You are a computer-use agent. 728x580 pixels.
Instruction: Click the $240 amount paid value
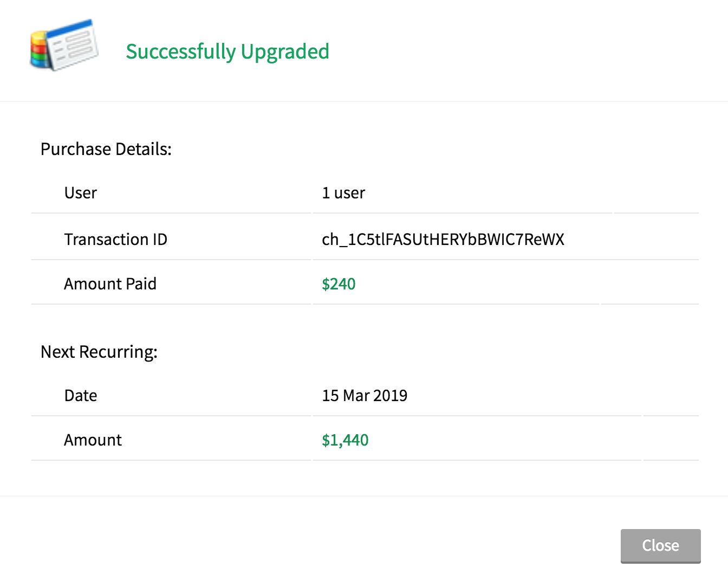(x=339, y=284)
